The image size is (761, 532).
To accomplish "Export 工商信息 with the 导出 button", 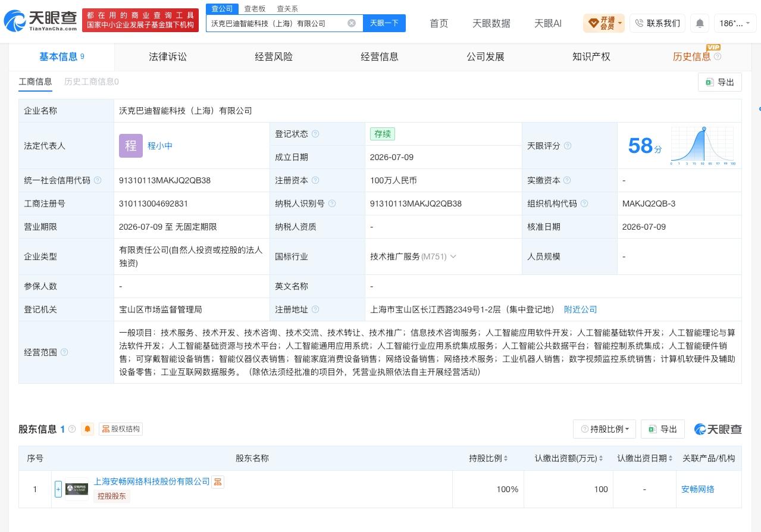I will click(720, 82).
